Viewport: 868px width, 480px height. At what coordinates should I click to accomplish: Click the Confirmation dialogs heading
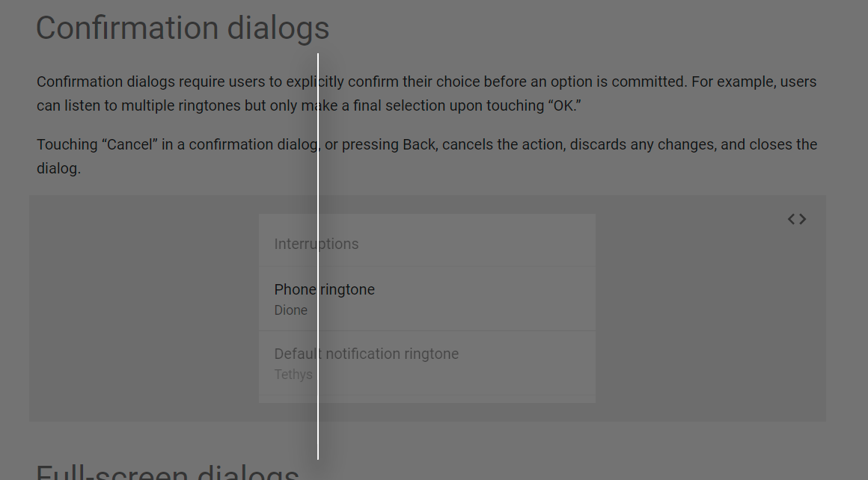[183, 28]
